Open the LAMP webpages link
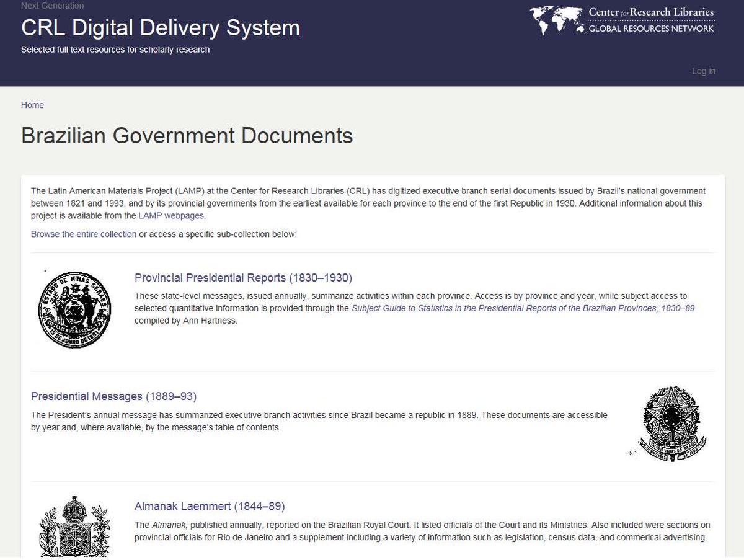Screen dimensions: 744x560 click(172, 216)
